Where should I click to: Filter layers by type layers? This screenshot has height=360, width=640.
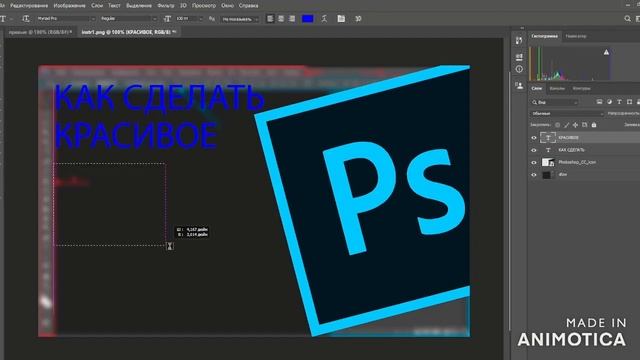pyautogui.click(x=619, y=102)
